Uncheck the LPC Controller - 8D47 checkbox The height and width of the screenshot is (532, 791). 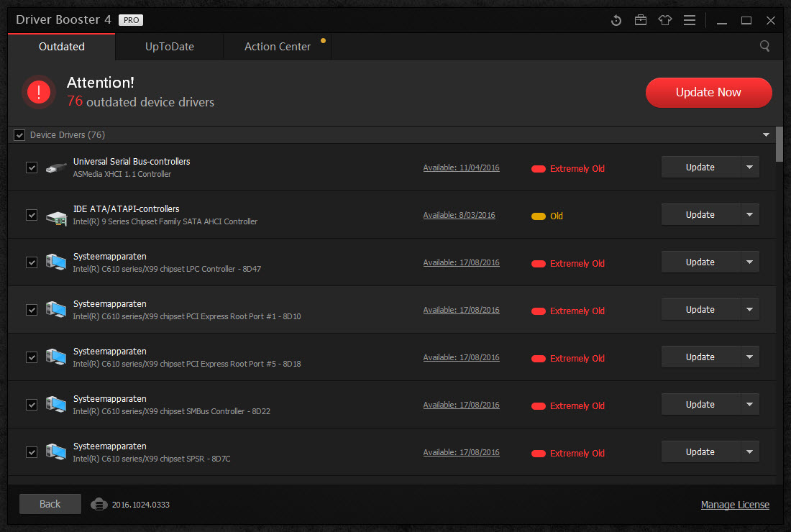(x=32, y=262)
